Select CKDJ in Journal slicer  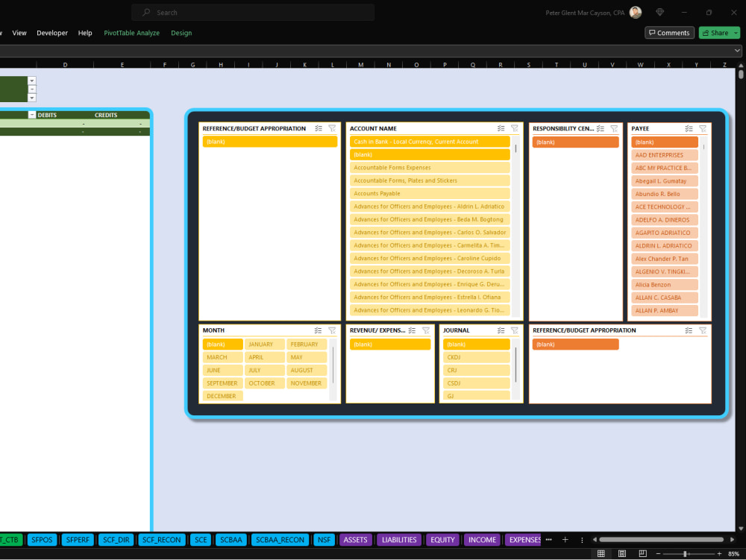(476, 357)
